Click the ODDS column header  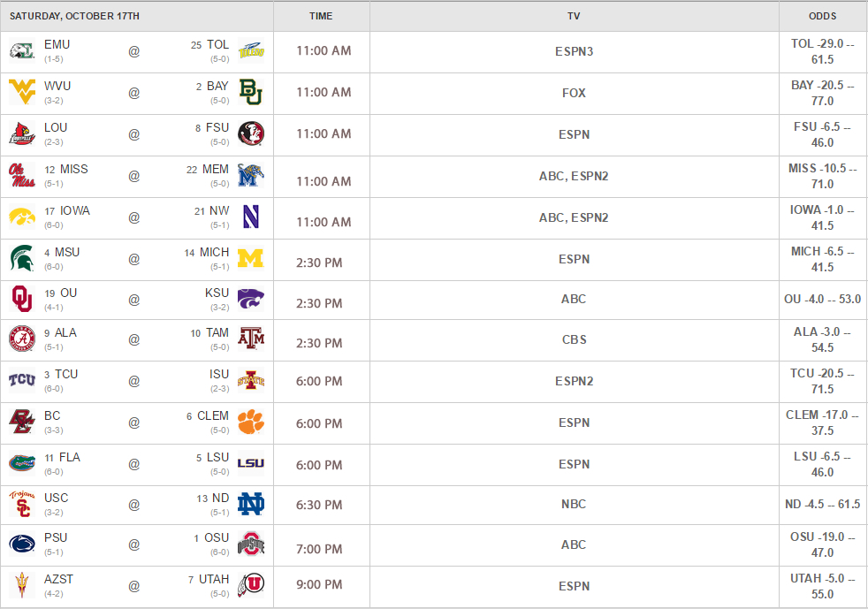(x=823, y=16)
